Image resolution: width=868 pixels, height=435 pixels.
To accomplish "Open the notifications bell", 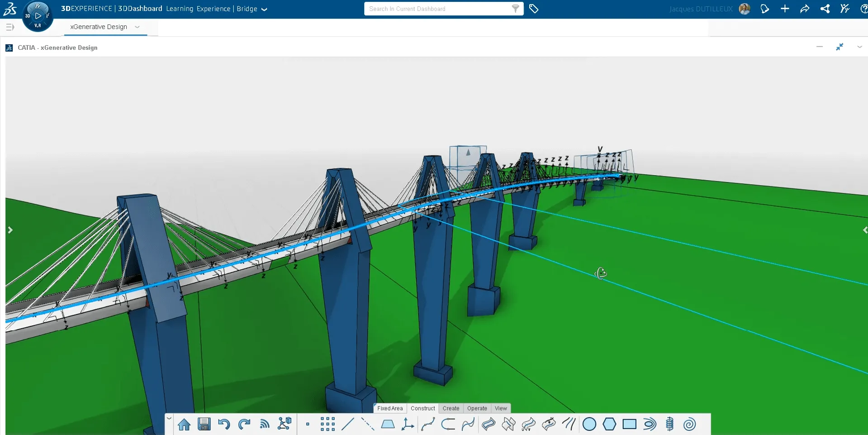I will tap(764, 9).
